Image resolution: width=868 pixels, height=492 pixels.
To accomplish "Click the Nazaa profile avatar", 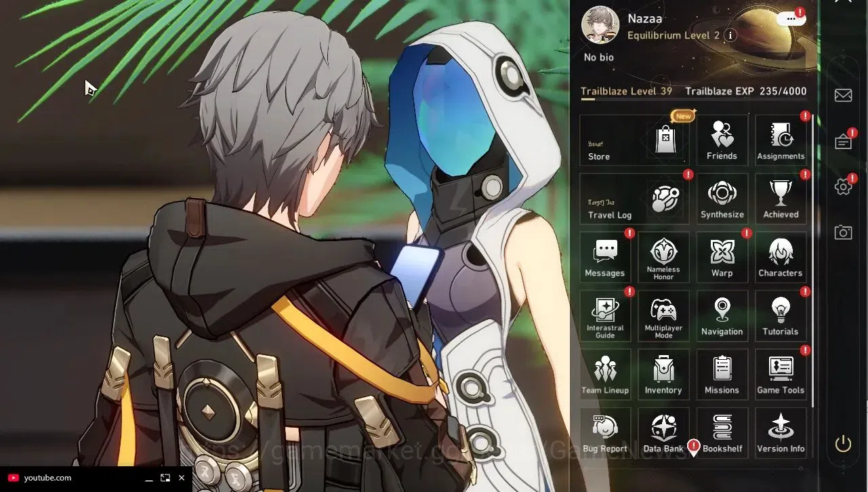I will (600, 24).
